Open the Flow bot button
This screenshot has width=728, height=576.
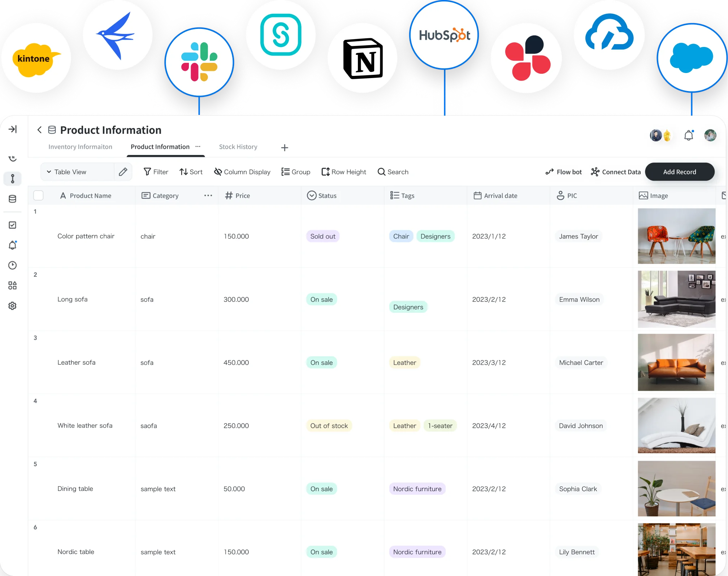(x=564, y=172)
